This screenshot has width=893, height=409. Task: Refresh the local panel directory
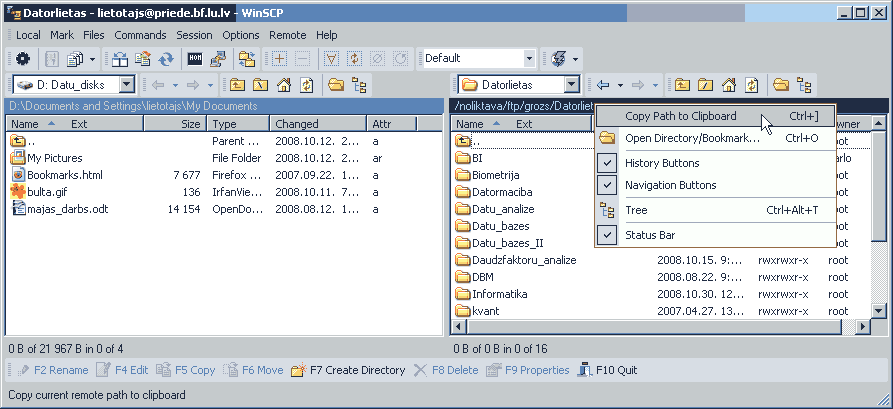pos(307,85)
